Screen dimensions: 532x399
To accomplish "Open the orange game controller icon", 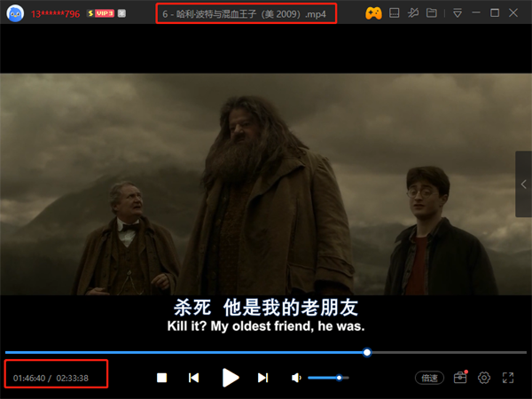I will pyautogui.click(x=373, y=13).
